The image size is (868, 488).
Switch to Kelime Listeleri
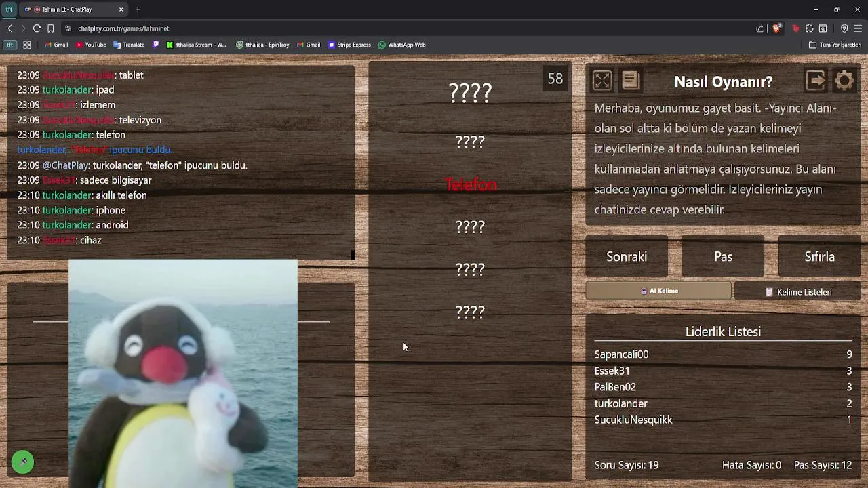(797, 291)
